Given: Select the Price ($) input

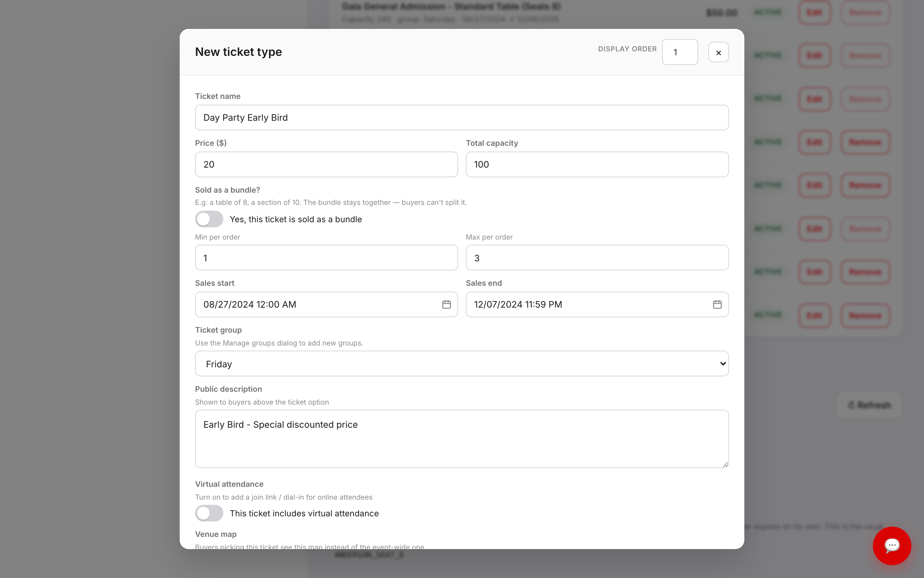Looking at the screenshot, I should 326,164.
